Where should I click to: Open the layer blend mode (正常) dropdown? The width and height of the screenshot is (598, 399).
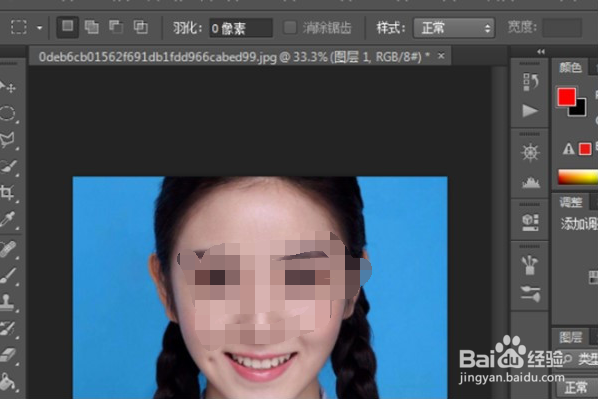point(577,388)
